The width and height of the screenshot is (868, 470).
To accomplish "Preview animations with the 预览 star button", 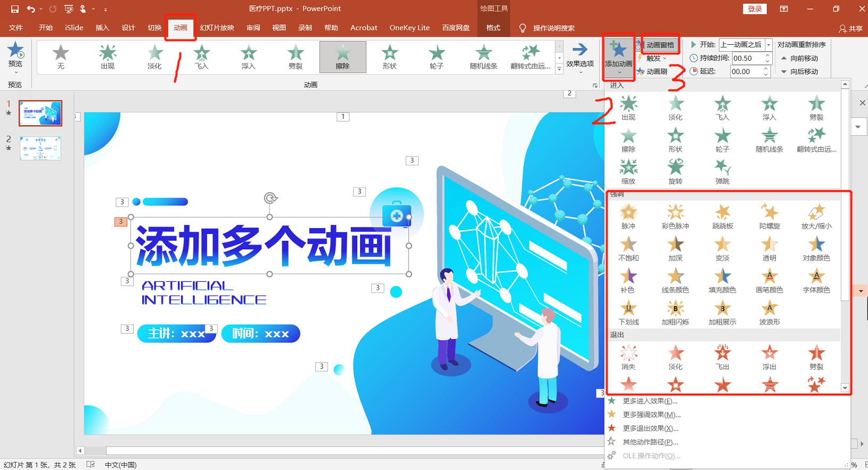I will (15, 58).
